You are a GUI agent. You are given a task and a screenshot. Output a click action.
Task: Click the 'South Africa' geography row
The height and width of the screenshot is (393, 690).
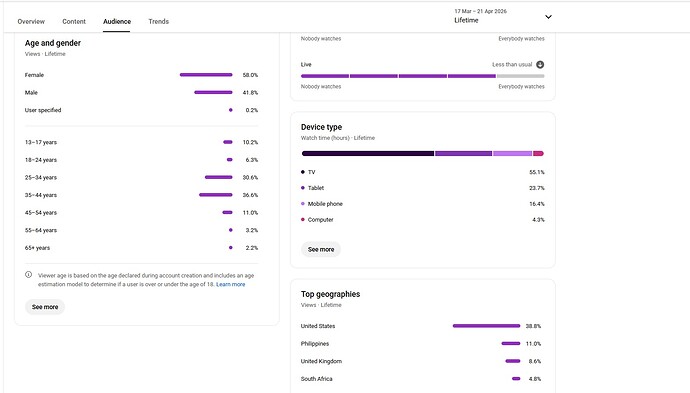tap(421, 379)
